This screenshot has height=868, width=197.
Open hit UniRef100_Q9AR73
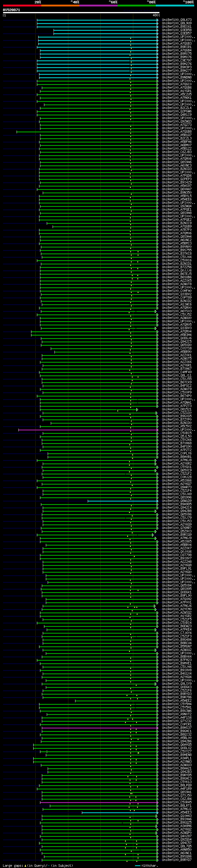(177, 487)
